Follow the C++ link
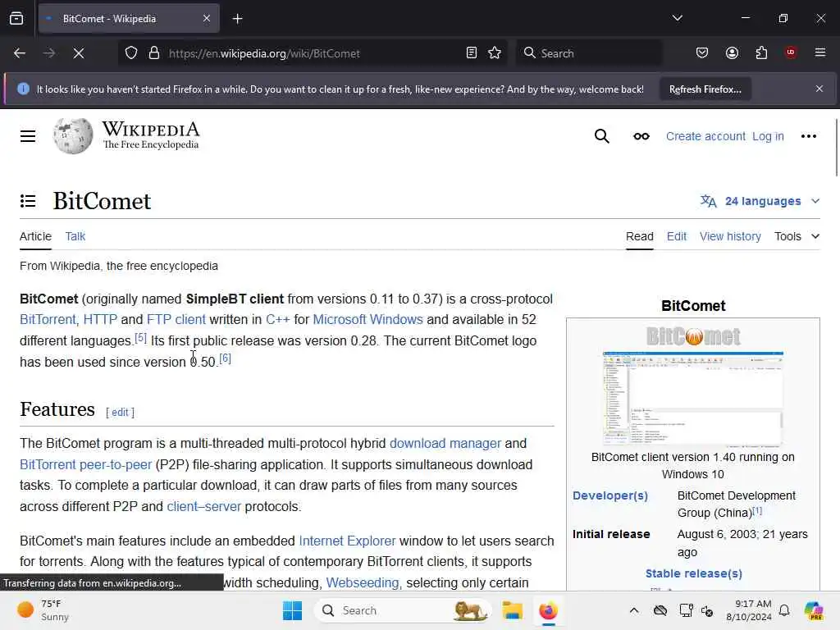840x630 pixels. click(x=277, y=319)
